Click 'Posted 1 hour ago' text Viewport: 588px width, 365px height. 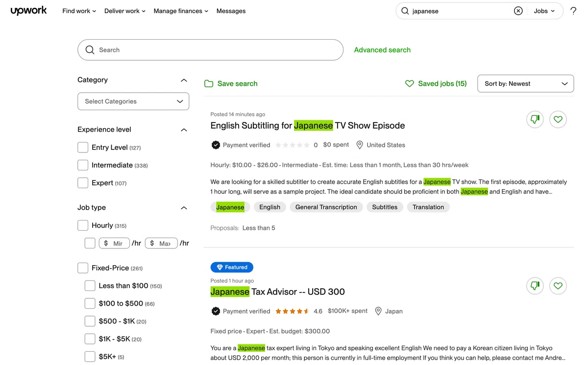pos(232,281)
